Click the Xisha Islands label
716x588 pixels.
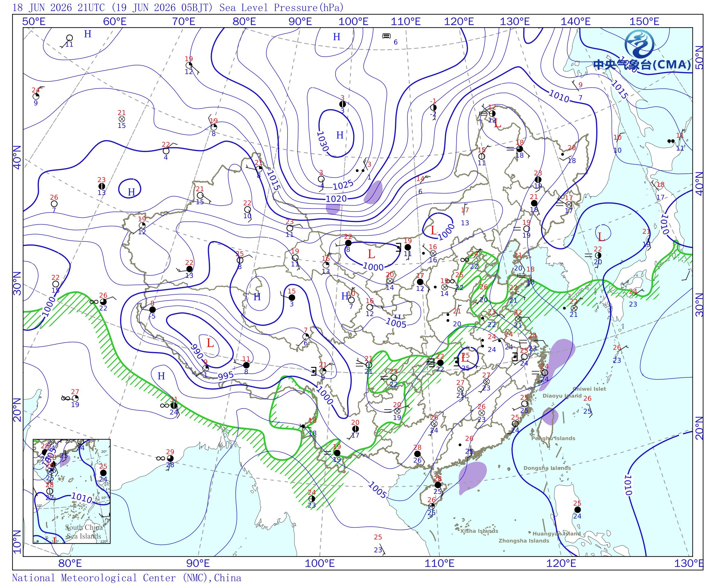click(479, 531)
